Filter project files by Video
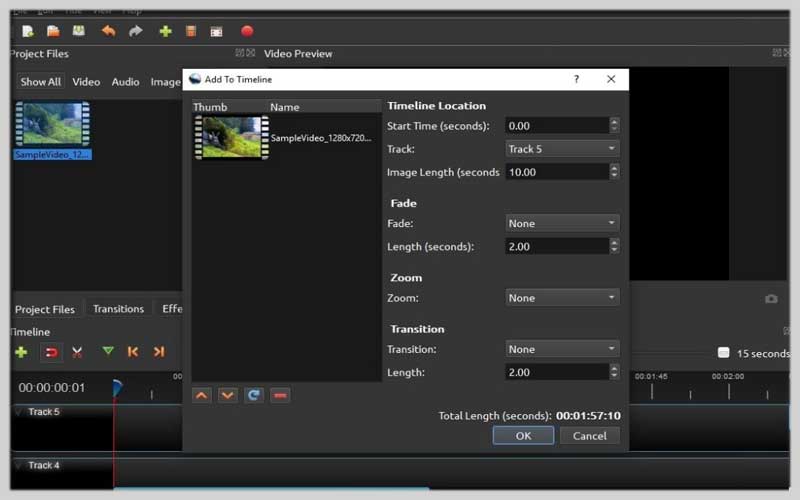Image resolution: width=800 pixels, height=500 pixels. coord(86,82)
